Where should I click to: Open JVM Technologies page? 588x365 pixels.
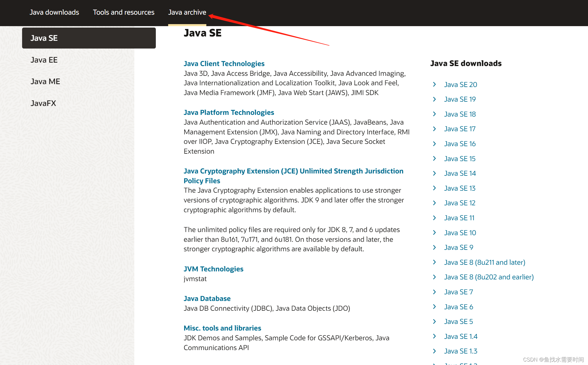[213, 269]
